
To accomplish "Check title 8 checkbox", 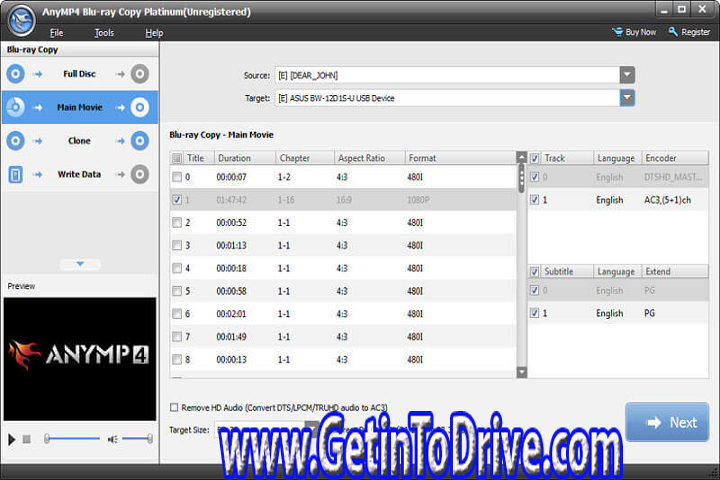I will tap(177, 359).
